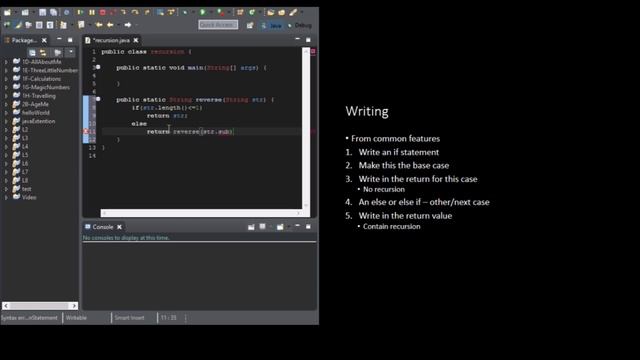640x360 pixels.
Task: Click the red Terminate icon
Action: pos(103,12)
